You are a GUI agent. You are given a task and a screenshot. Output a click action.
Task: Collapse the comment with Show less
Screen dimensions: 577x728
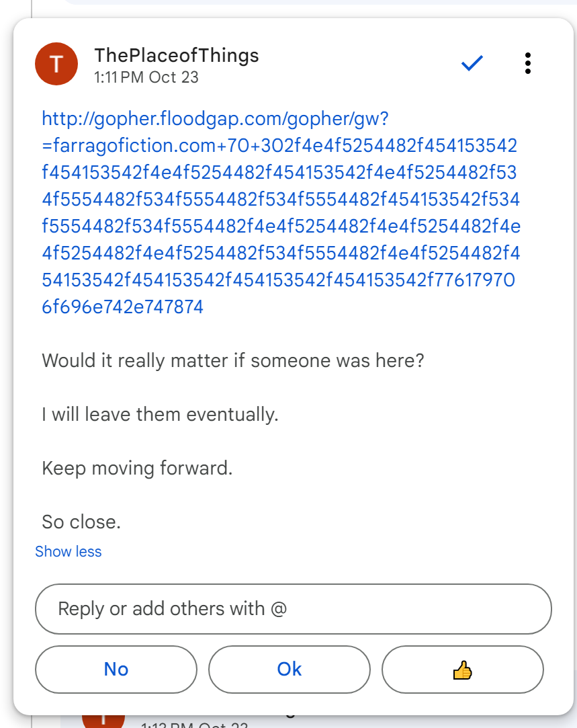pyautogui.click(x=69, y=552)
